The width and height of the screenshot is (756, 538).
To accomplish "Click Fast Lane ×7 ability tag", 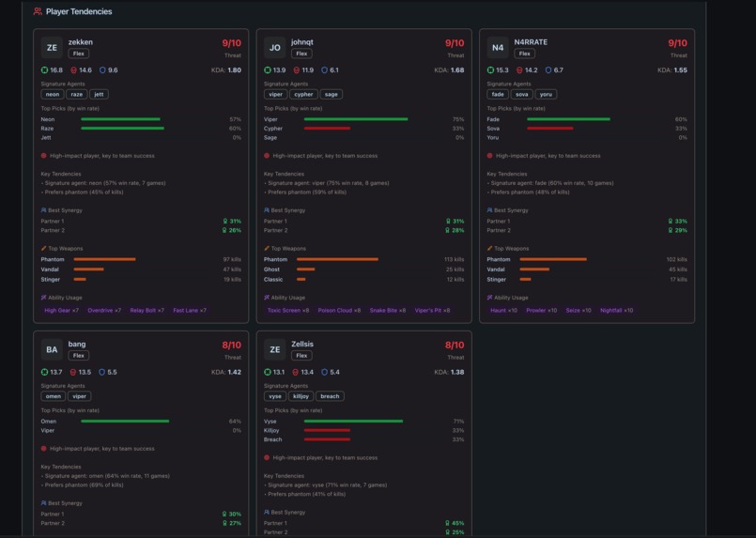I will tap(190, 311).
